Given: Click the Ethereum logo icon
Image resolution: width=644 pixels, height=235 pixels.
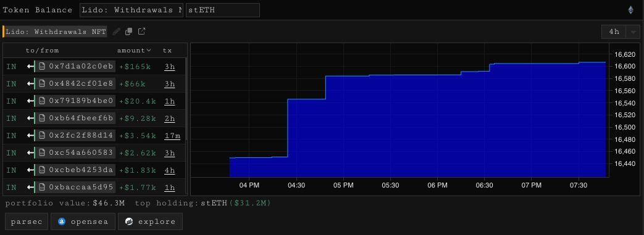Looking at the screenshot, I should [630, 10].
